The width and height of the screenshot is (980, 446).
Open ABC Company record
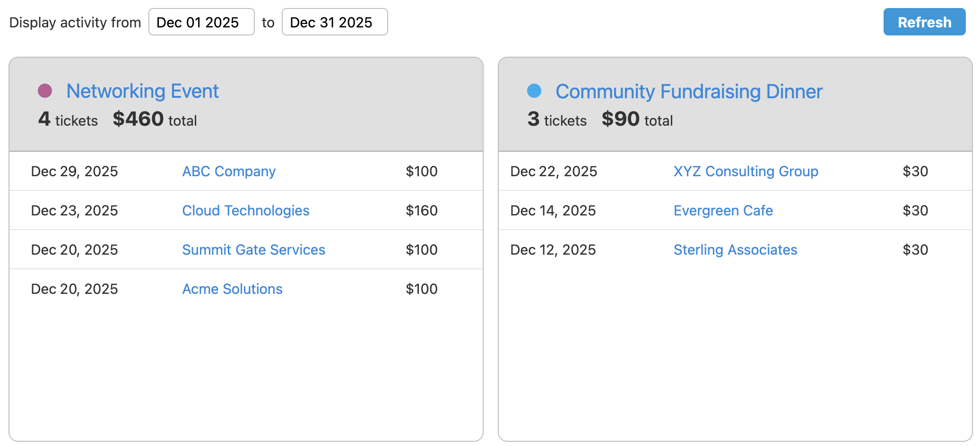pos(229,172)
